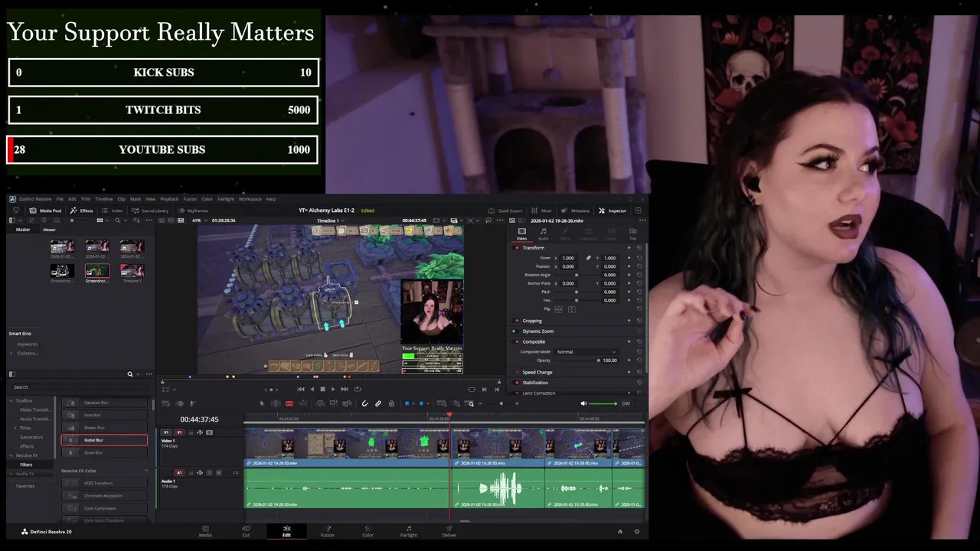Click the viewer Stop button

322,389
